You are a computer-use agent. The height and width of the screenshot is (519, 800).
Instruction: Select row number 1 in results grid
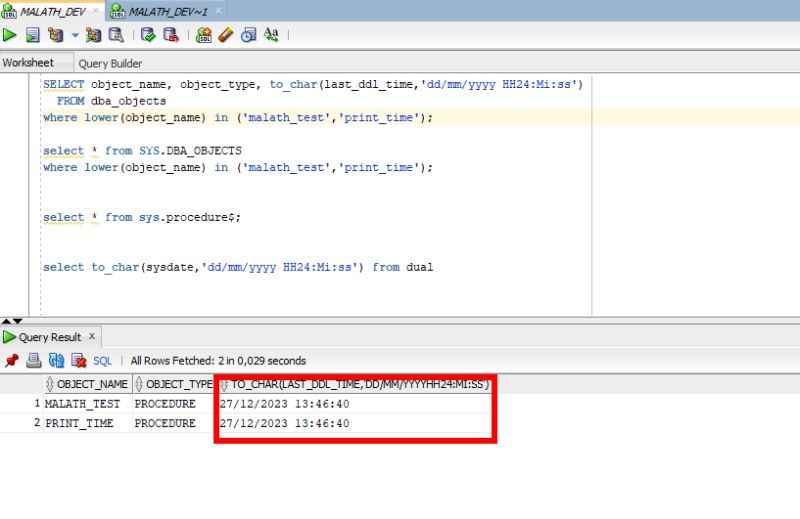pos(37,403)
